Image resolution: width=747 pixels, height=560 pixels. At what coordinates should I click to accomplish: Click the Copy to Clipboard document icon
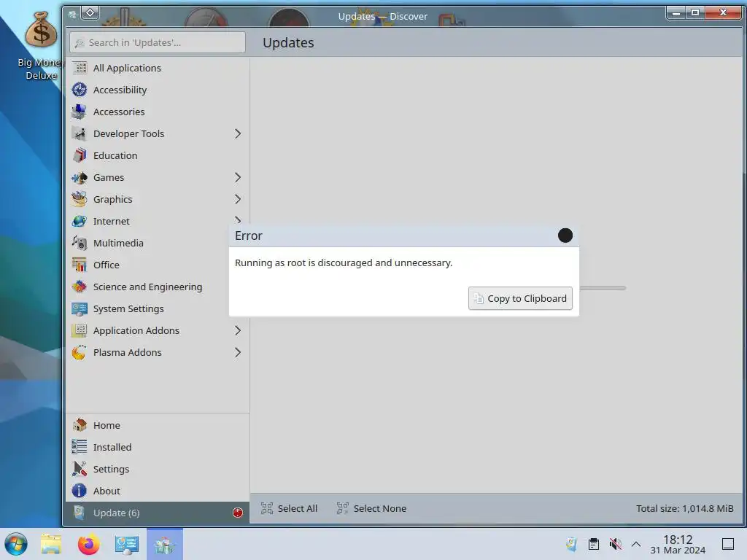[x=479, y=298]
